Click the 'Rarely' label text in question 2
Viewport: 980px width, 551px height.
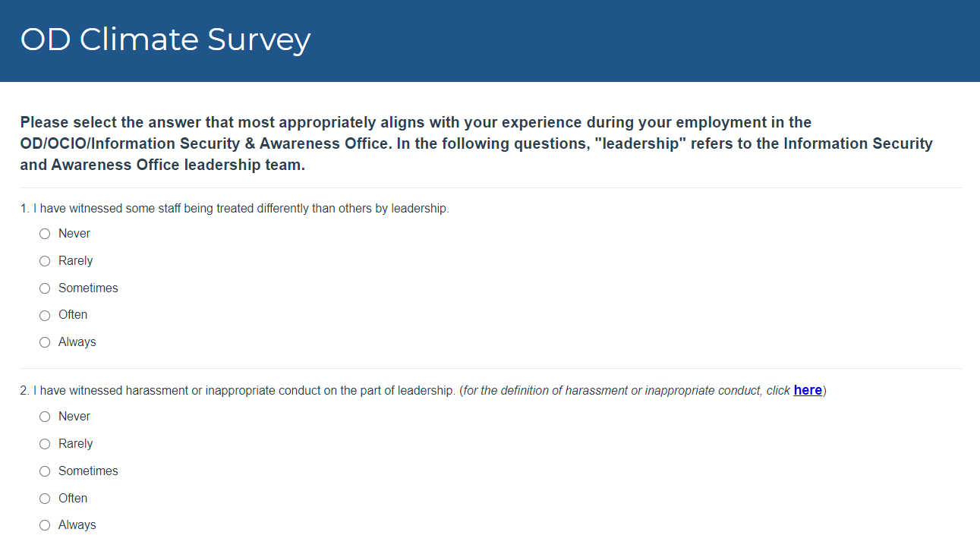75,444
